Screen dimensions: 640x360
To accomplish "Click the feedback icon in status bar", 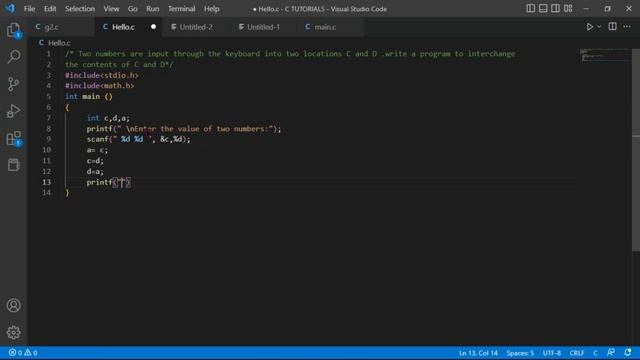I will [611, 353].
